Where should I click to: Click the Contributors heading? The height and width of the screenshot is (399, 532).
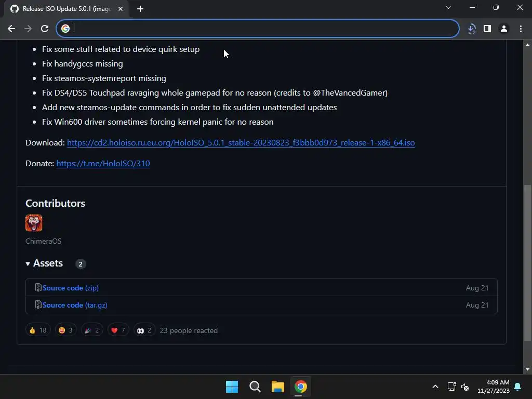point(55,203)
